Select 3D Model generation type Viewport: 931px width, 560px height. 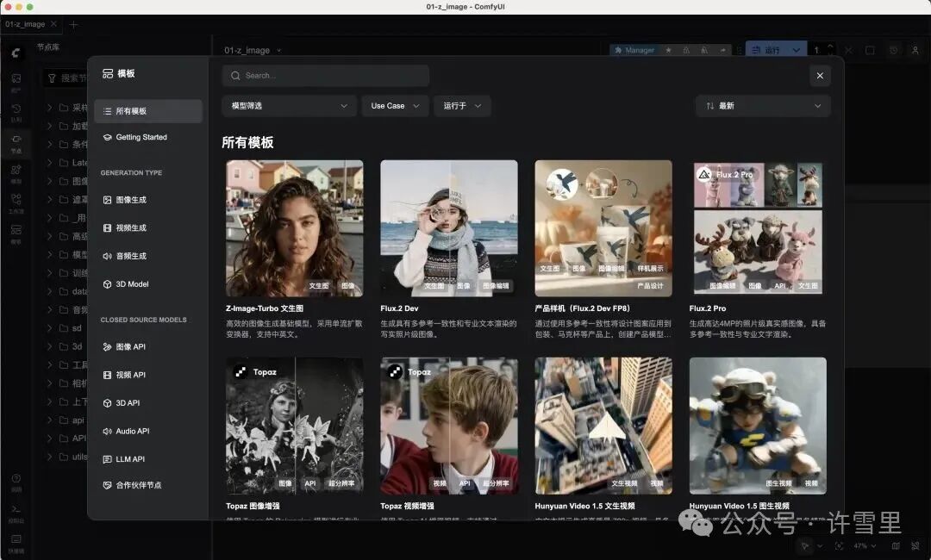click(148, 284)
